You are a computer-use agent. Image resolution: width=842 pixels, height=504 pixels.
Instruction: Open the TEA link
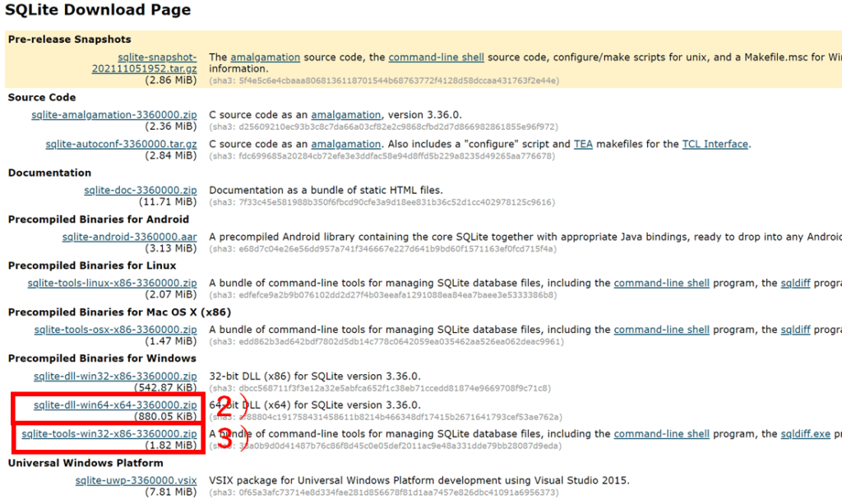(583, 144)
